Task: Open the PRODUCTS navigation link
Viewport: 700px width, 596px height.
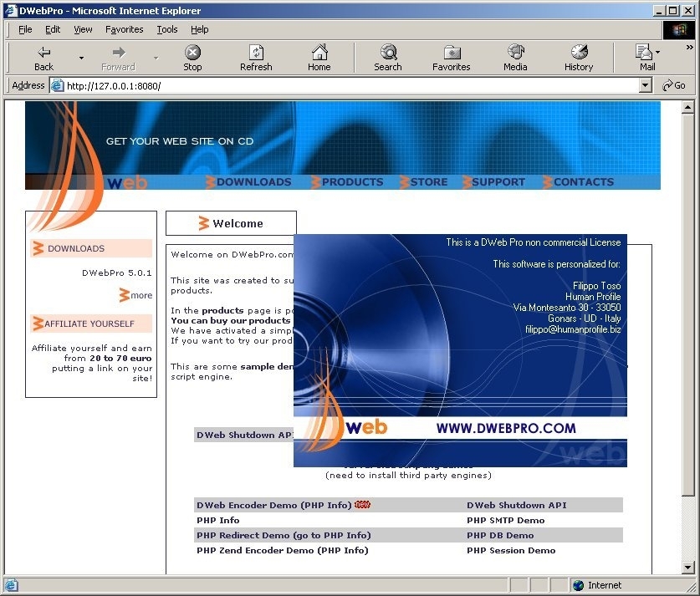Action: [x=347, y=182]
